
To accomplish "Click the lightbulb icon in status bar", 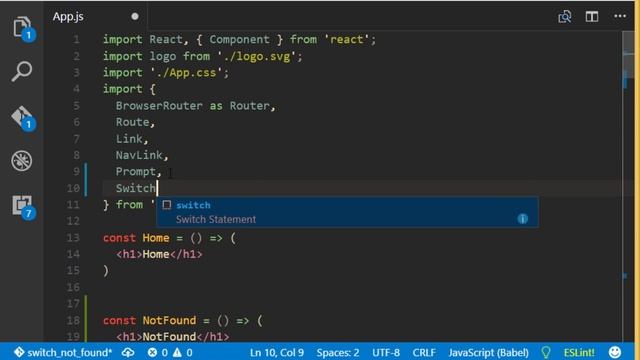I will click(546, 352).
